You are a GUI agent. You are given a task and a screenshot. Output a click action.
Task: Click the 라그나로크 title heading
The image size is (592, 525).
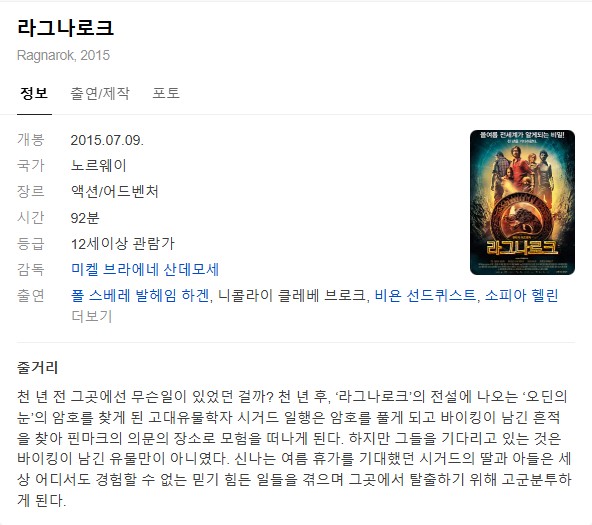pyautogui.click(x=65, y=28)
